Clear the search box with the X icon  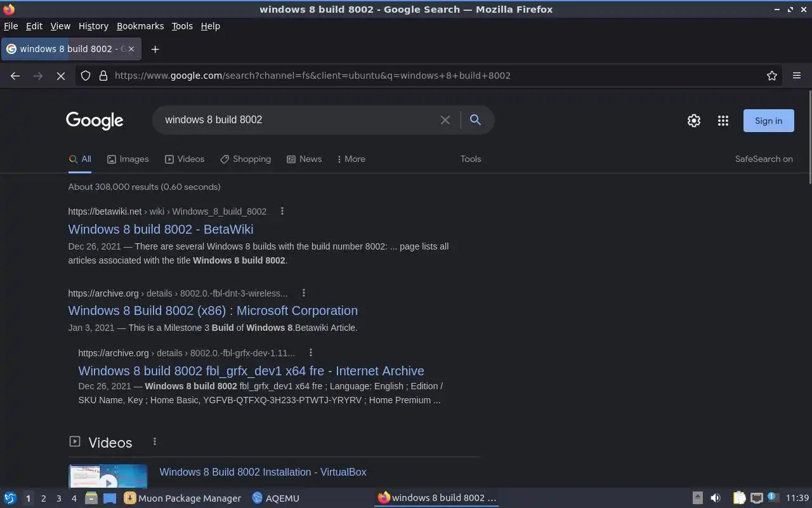445,120
